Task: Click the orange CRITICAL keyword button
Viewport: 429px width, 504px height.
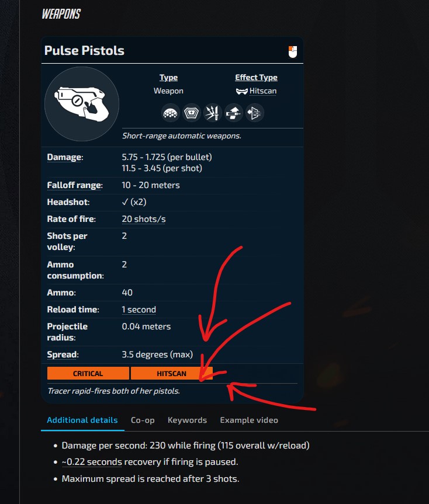Action: coord(88,373)
